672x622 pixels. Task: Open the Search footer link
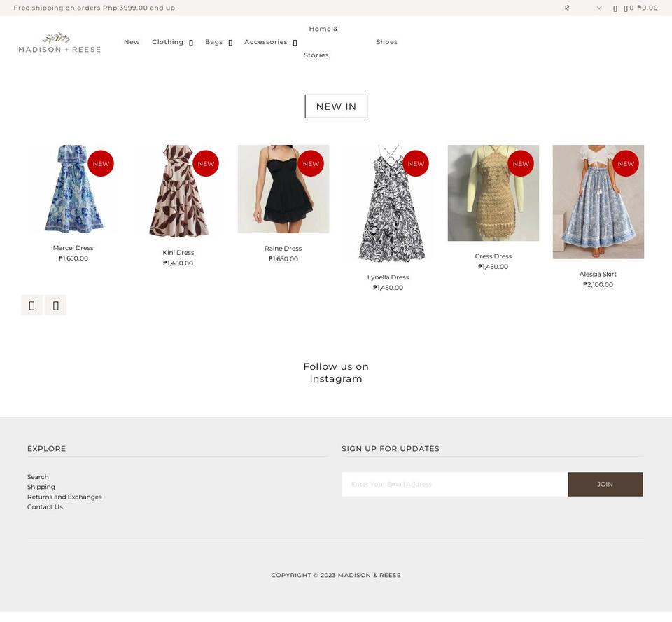pyautogui.click(x=38, y=477)
